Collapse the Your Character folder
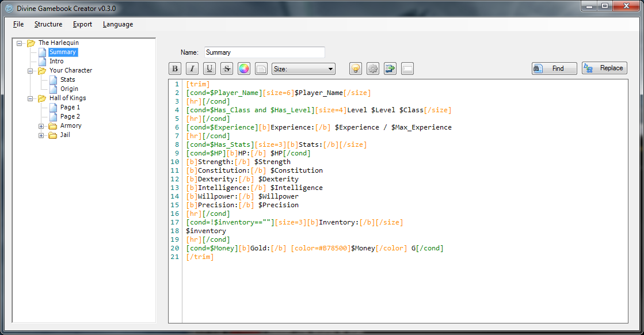The image size is (644, 335). [30, 71]
